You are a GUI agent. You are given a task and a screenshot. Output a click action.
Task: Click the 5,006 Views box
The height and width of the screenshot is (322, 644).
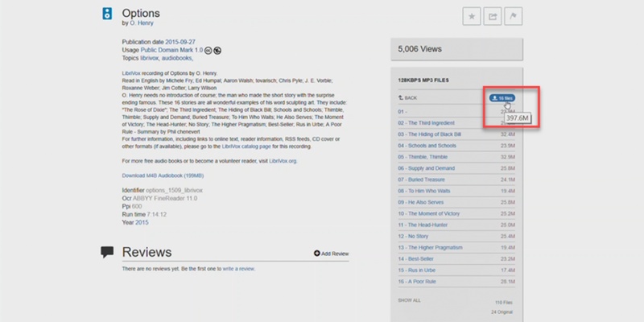[x=456, y=49]
